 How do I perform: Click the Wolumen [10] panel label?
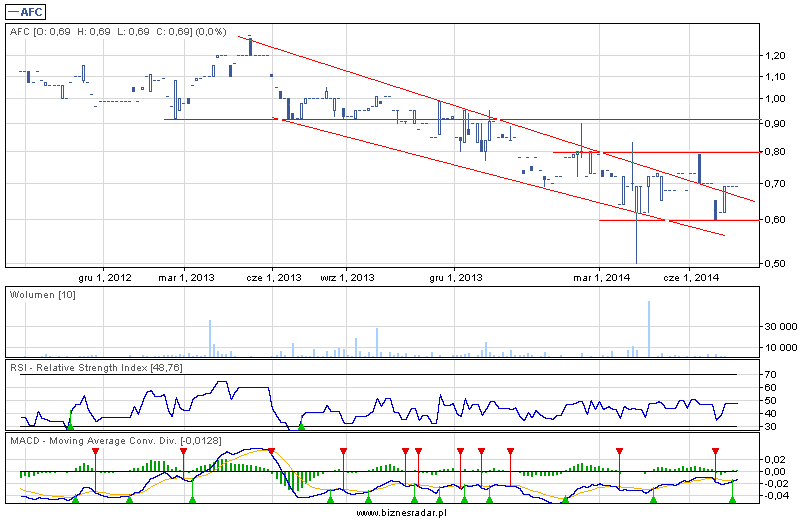tap(43, 295)
